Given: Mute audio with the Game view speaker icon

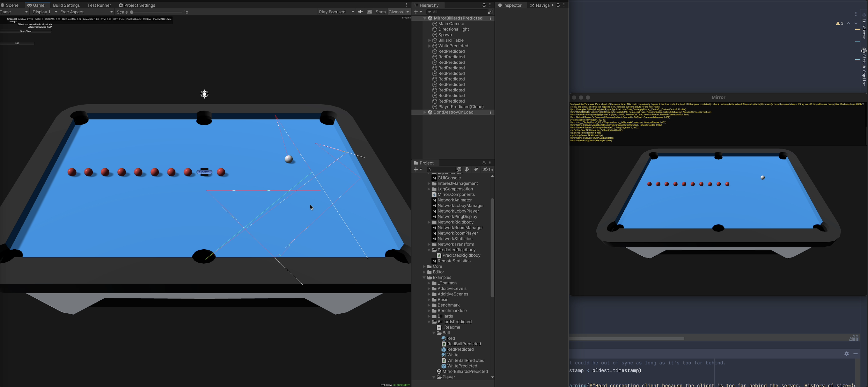Looking at the screenshot, I should [361, 12].
